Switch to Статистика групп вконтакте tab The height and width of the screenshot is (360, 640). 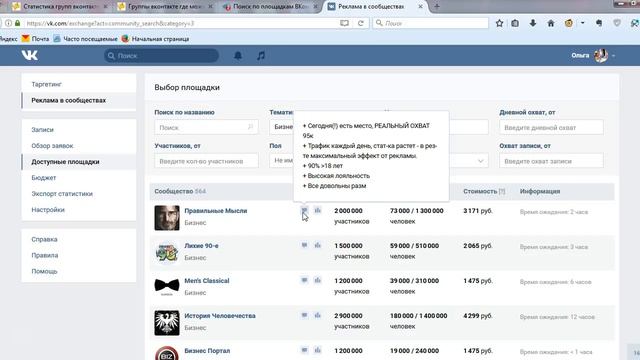(x=59, y=7)
